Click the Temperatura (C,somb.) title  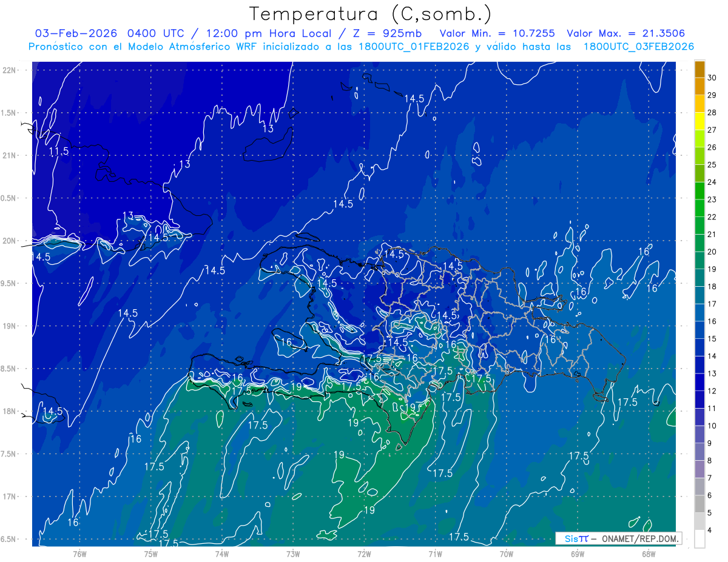pos(370,15)
